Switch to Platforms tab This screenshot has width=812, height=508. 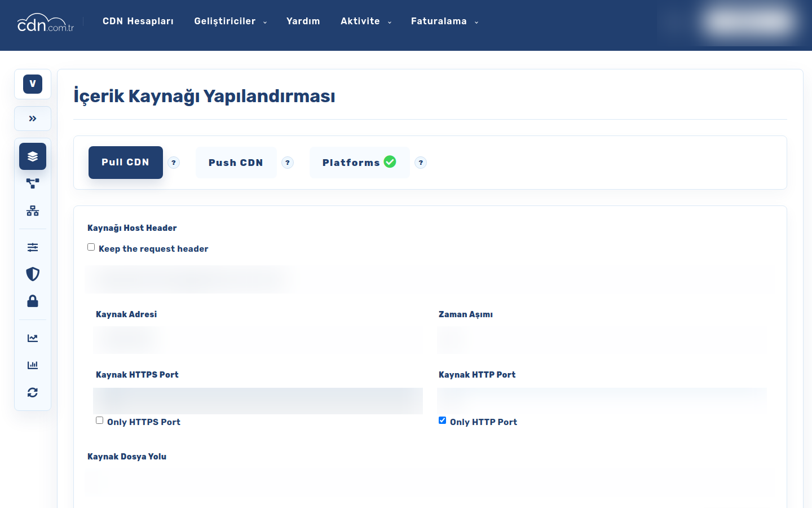(359, 163)
